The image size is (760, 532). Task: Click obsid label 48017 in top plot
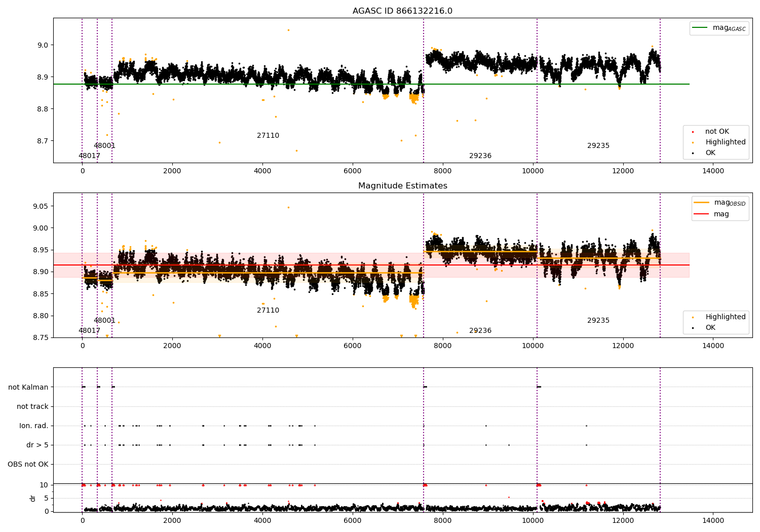(x=89, y=156)
